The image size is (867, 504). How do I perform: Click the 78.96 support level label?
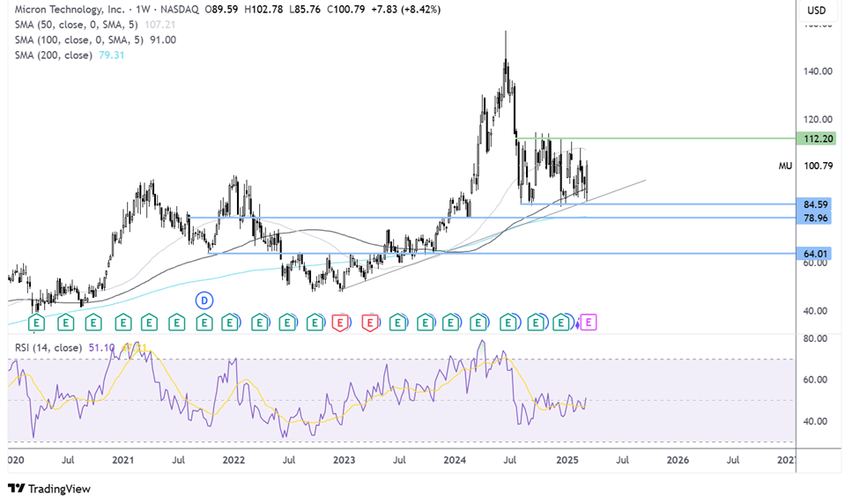814,218
